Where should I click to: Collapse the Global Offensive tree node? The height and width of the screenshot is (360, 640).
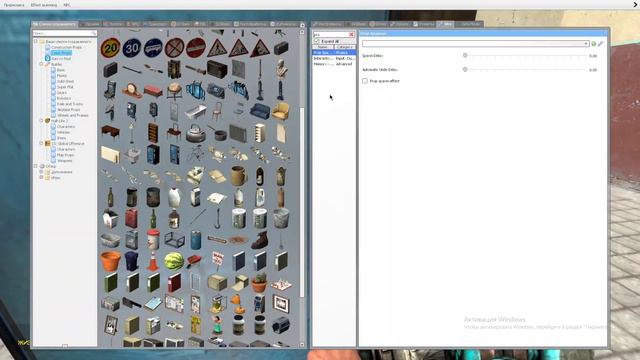pyautogui.click(x=41, y=143)
